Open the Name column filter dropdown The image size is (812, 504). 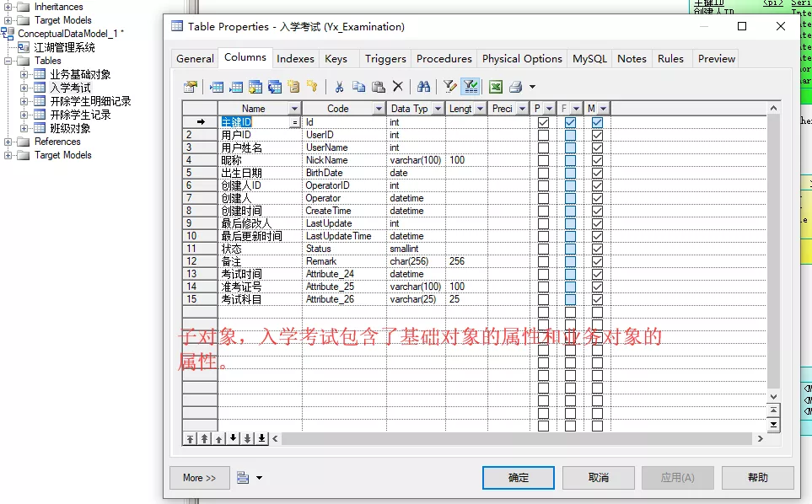294,109
